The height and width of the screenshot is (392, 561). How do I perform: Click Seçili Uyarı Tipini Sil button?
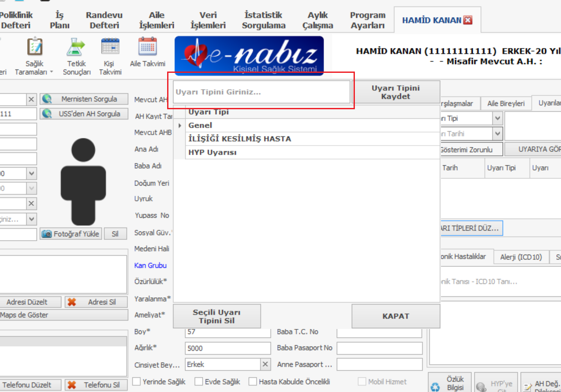(217, 316)
